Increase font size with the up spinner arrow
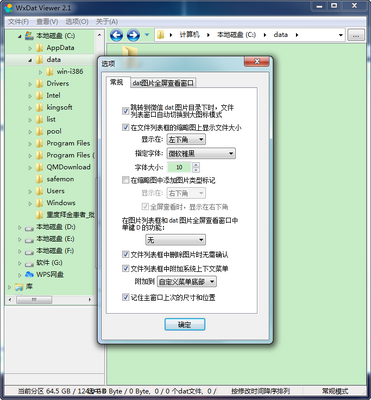 pyautogui.click(x=196, y=165)
